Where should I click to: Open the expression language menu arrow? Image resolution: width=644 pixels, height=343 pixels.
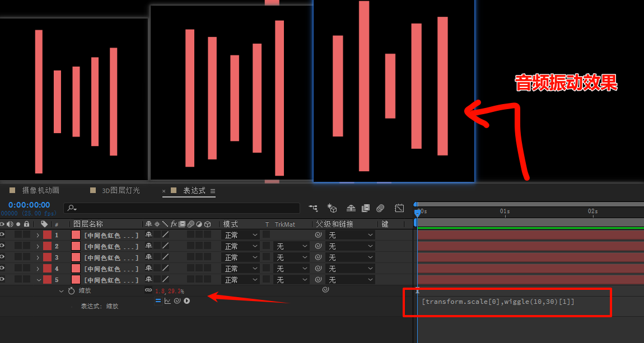point(187,300)
